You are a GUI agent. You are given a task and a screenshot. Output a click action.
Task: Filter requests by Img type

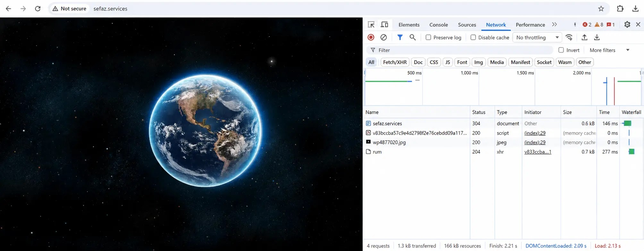(x=479, y=62)
